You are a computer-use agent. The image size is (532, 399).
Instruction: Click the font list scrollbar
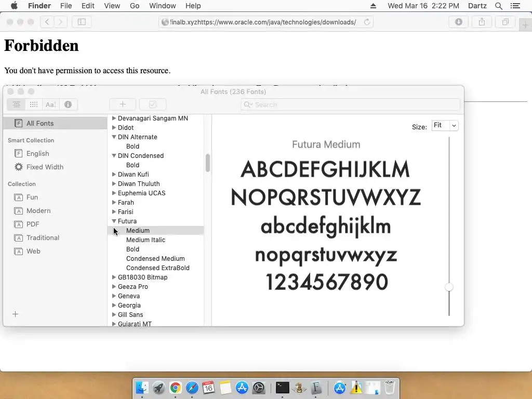208,163
